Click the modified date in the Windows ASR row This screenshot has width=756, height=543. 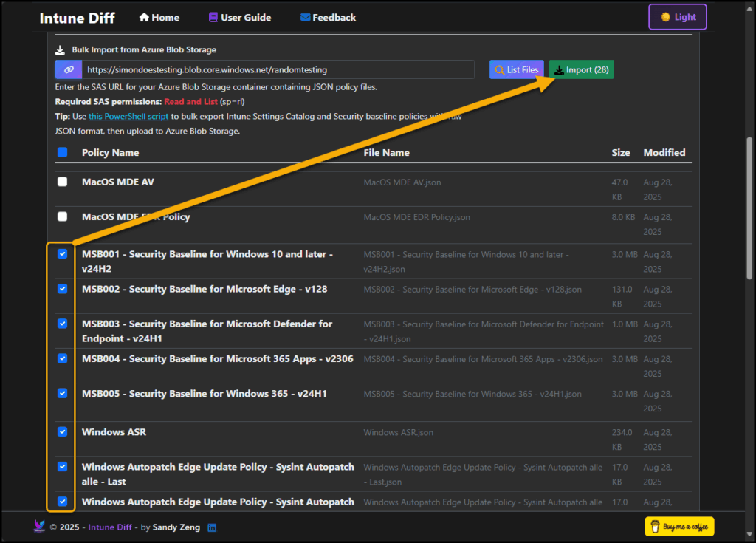coord(658,440)
